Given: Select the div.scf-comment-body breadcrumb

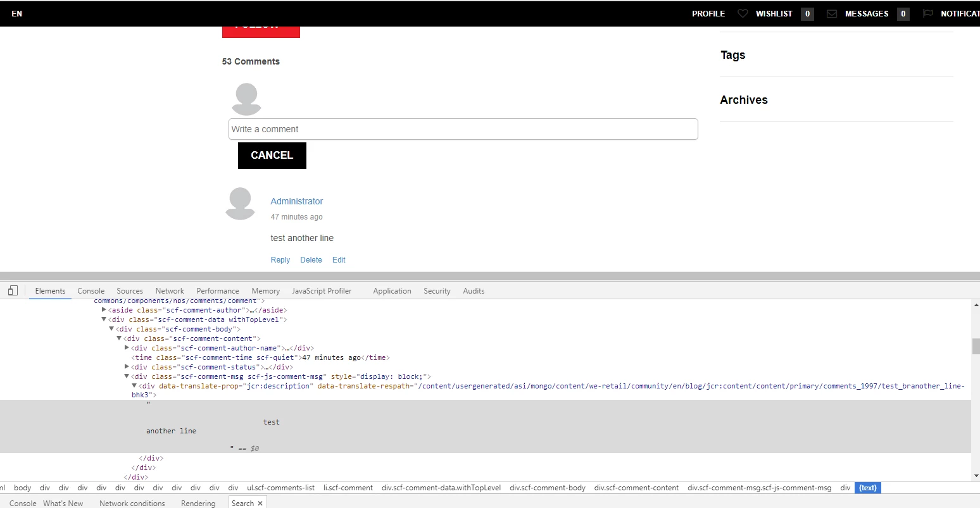Looking at the screenshot, I should pyautogui.click(x=548, y=488).
